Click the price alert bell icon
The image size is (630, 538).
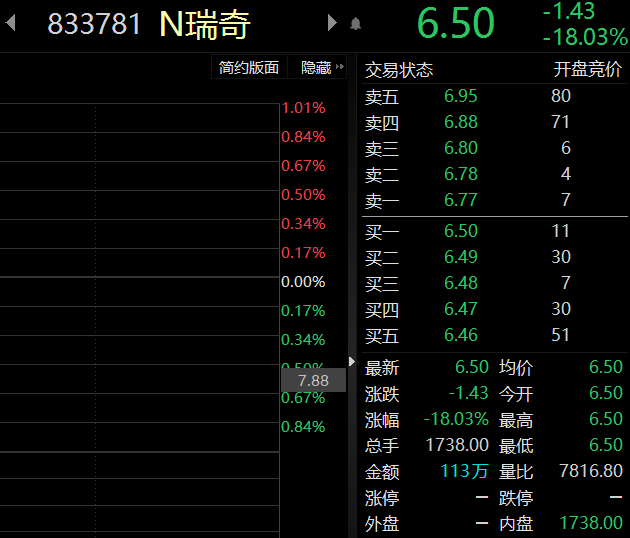(356, 24)
